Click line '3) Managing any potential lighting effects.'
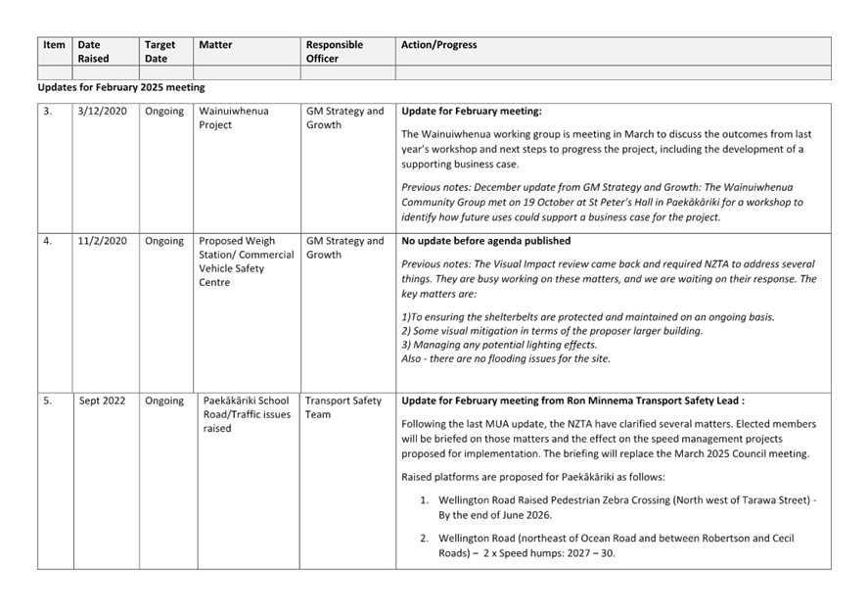 [499, 345]
